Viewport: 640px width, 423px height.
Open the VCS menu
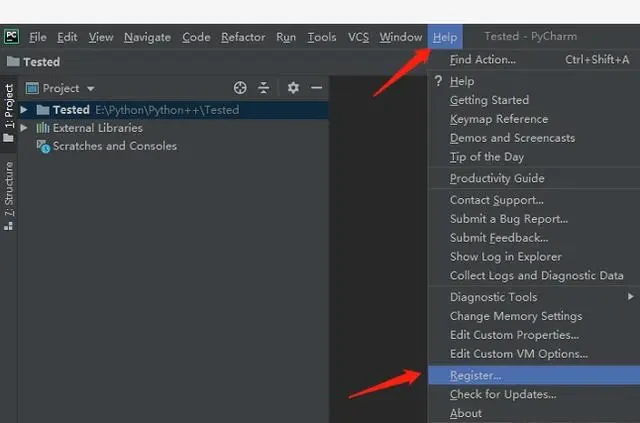pyautogui.click(x=358, y=37)
